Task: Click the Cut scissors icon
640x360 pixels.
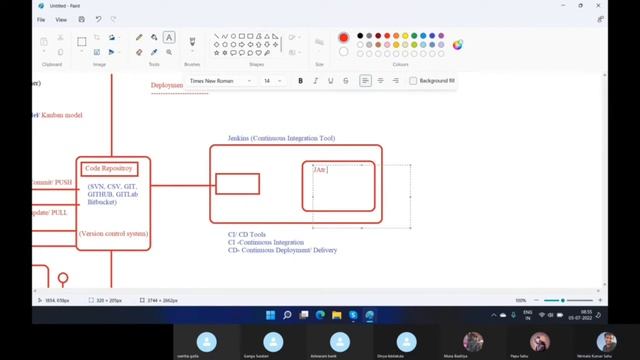Action: (x=60, y=38)
